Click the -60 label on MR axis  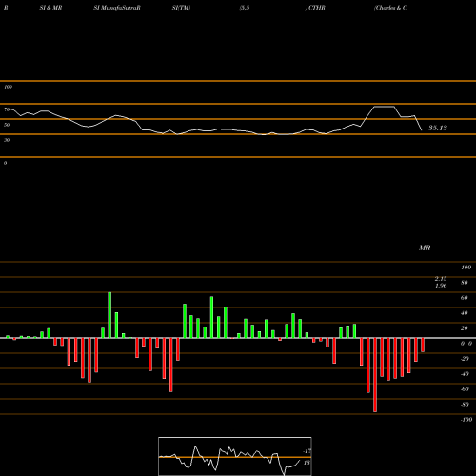[465, 389]
